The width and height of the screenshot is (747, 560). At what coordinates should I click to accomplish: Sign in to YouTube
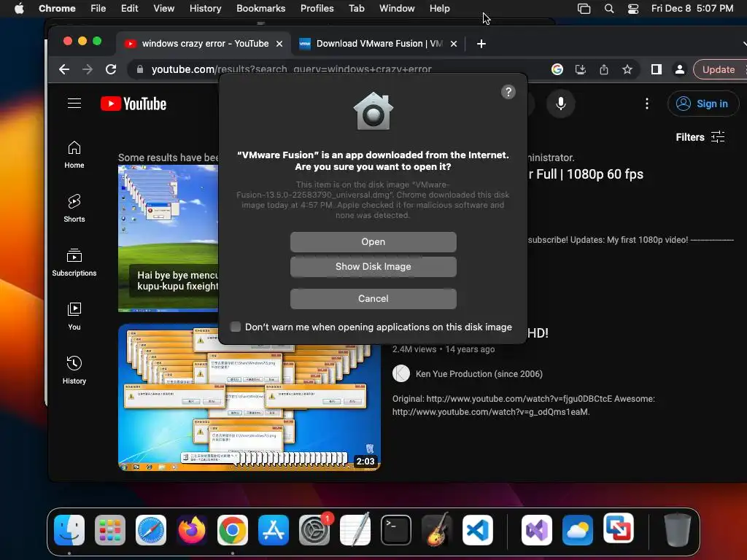[x=703, y=104]
